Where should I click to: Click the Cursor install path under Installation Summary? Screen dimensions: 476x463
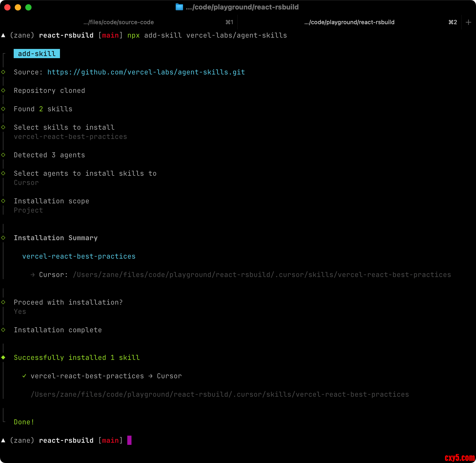click(x=262, y=275)
